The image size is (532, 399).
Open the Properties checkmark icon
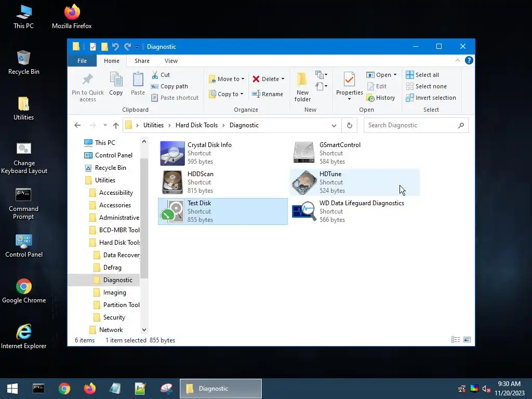[349, 79]
